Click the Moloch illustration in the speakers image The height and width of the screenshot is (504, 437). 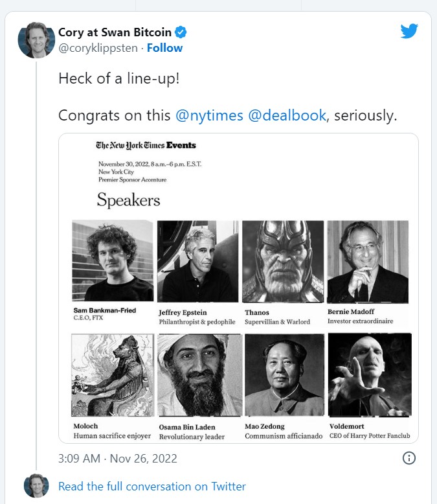(x=112, y=375)
